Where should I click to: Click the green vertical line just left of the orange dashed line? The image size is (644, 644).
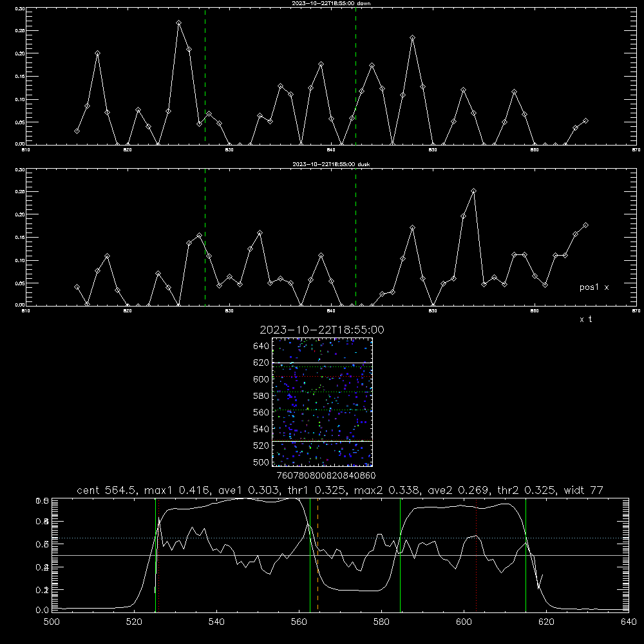(x=310, y=554)
